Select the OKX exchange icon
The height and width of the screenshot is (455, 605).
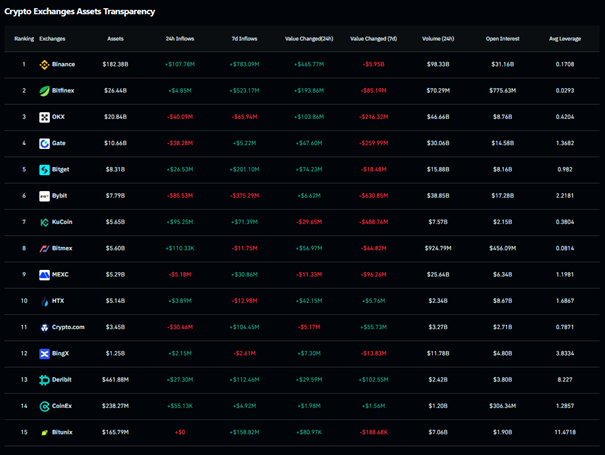[x=44, y=117]
